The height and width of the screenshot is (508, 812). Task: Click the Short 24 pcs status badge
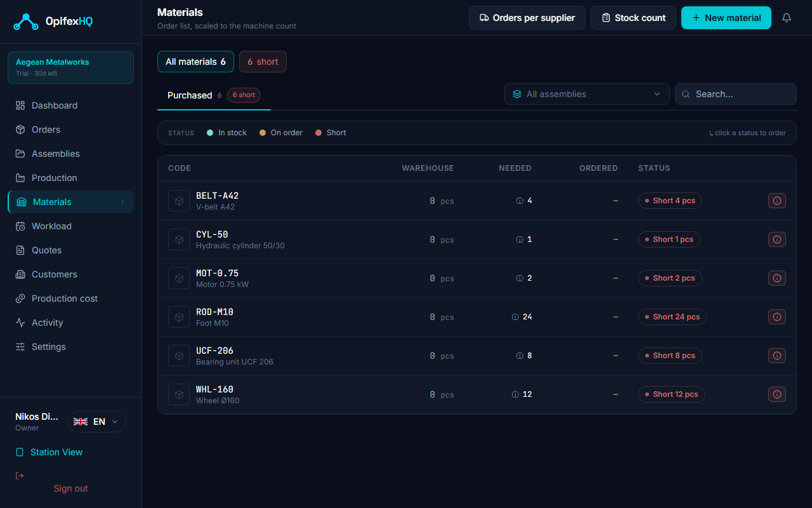672,317
